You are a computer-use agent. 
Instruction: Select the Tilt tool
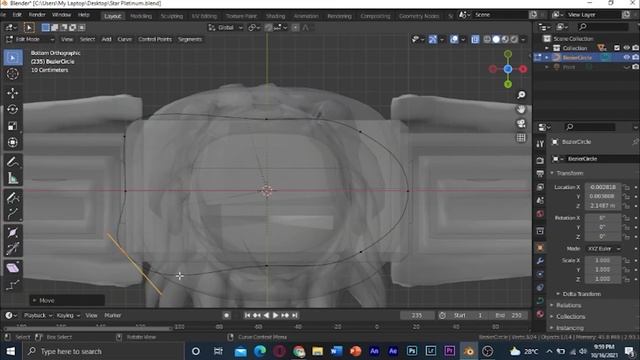coord(13,248)
